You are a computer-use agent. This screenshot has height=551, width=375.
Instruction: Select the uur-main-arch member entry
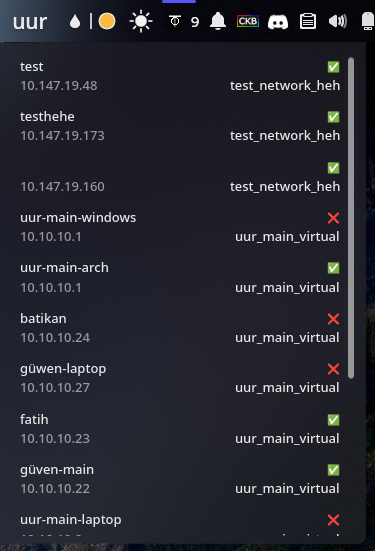click(x=180, y=278)
